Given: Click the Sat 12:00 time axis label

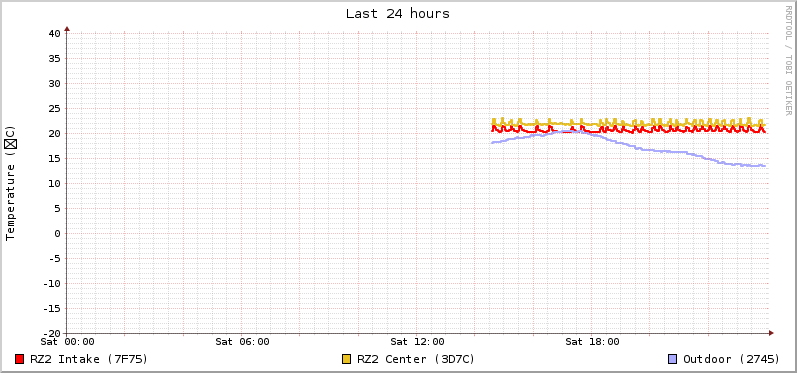Looking at the screenshot, I should [x=417, y=342].
